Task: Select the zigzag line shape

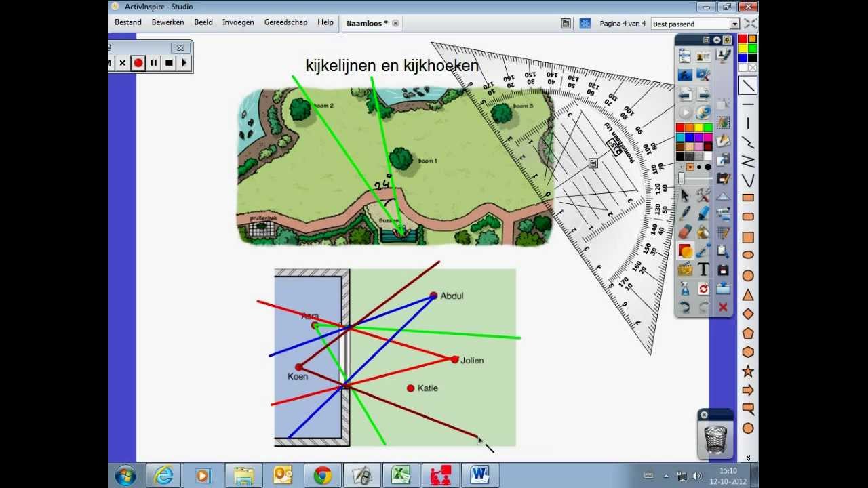Action: pyautogui.click(x=748, y=161)
